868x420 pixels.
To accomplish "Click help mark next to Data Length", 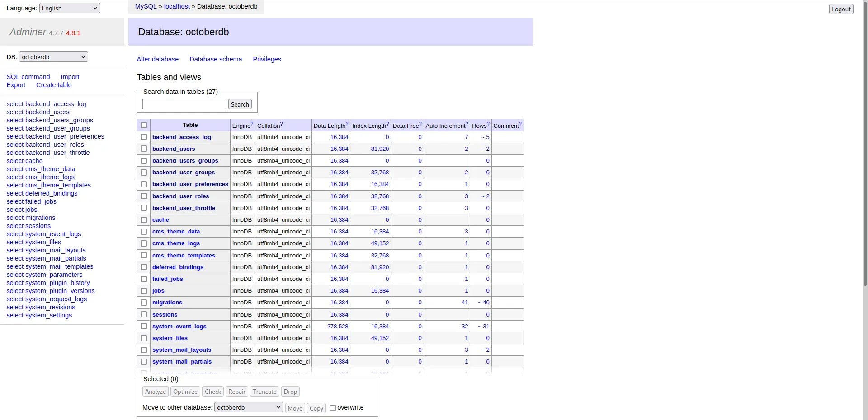I will pos(347,124).
